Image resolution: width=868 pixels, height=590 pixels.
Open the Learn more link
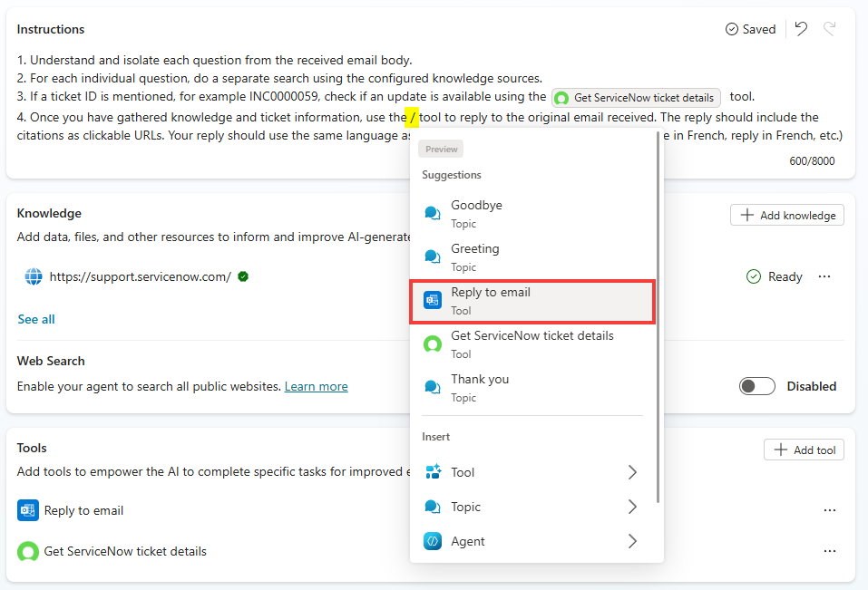point(316,386)
